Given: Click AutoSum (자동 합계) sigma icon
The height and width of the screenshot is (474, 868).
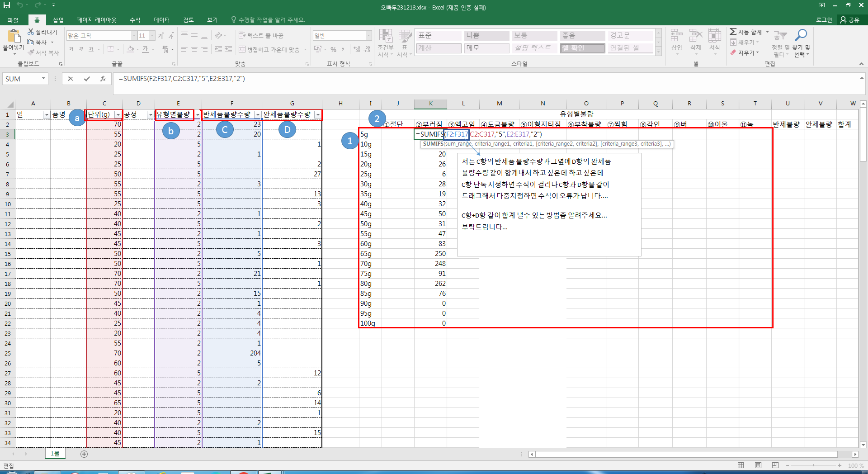Looking at the screenshot, I should pos(733,32).
